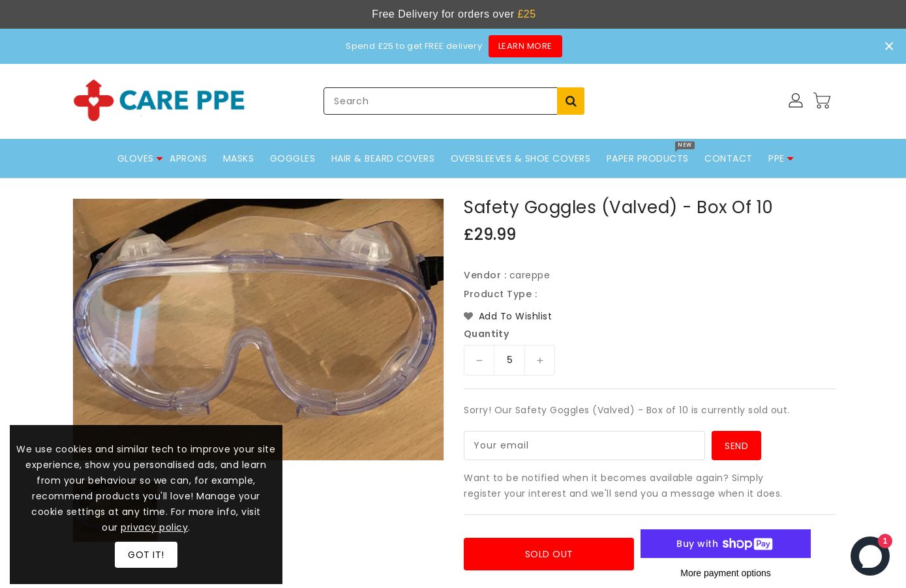Viewport: 906px width, 588px height.
Task: Open the Masks menu item
Action: (x=238, y=158)
